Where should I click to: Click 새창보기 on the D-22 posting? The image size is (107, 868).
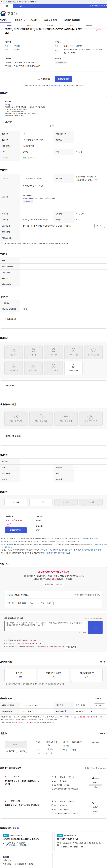tap(96, 811)
